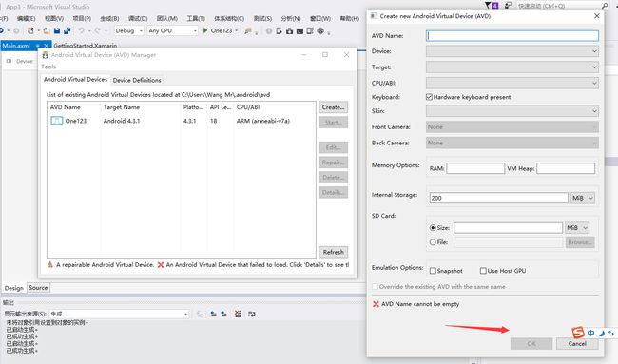This screenshot has height=364, width=618.
Task: Toggle Hardware keyboard present checkbox
Action: [429, 97]
